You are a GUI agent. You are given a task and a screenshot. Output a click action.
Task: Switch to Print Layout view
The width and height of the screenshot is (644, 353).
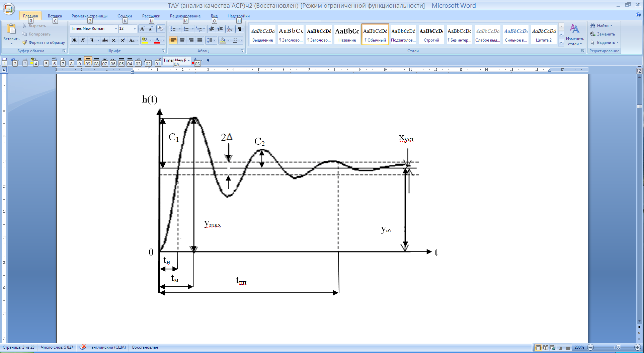(538, 348)
